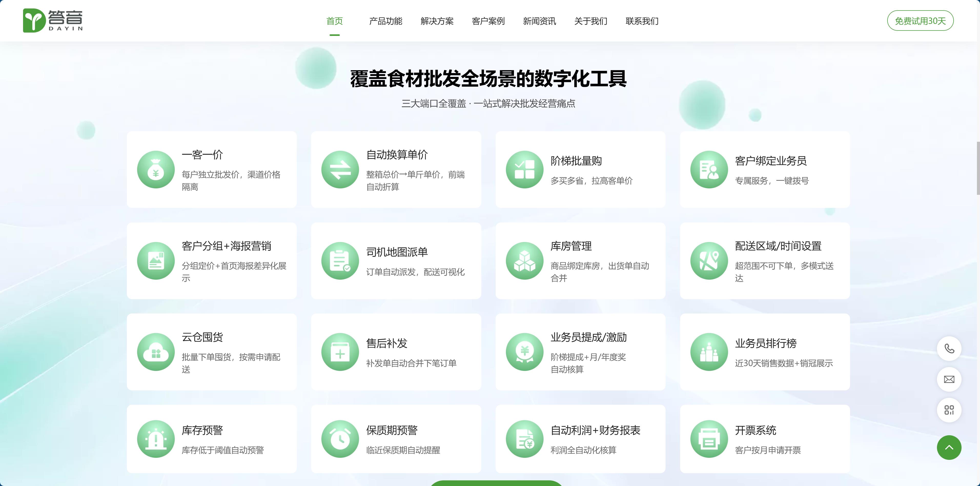Click the heading 覆盖食材批发全场景的数字化工具
The width and height of the screenshot is (980, 486).
(488, 79)
